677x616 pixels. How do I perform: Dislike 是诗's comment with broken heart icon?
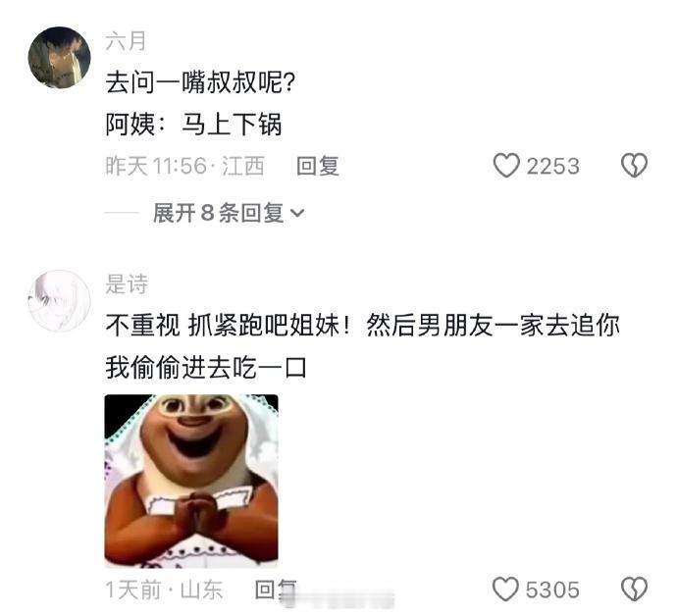pyautogui.click(x=634, y=590)
